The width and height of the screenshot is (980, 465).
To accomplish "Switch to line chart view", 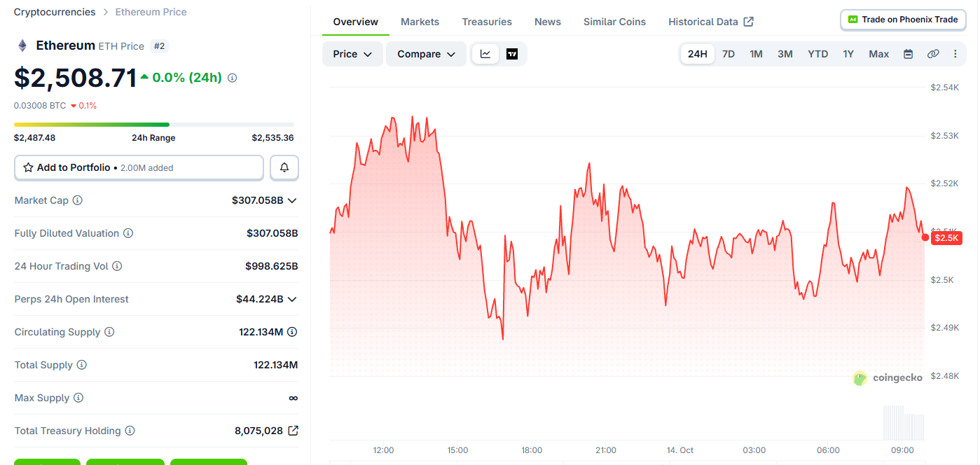I will click(485, 54).
